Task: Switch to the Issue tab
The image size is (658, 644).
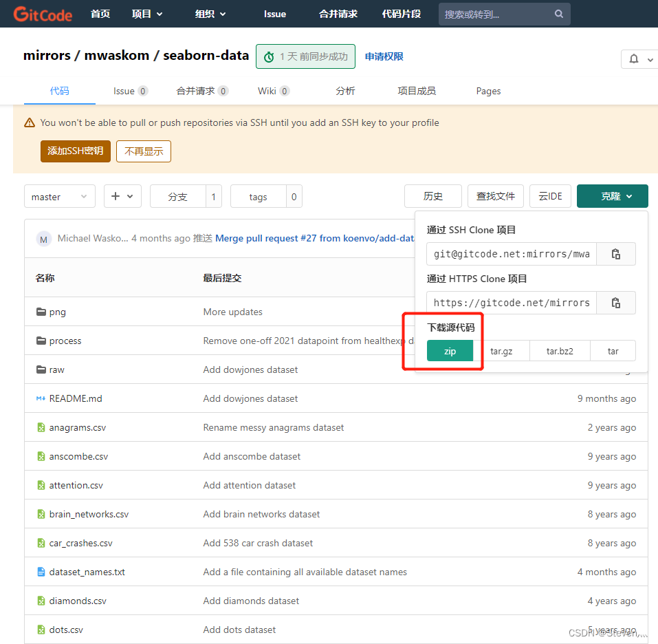Action: pos(131,91)
